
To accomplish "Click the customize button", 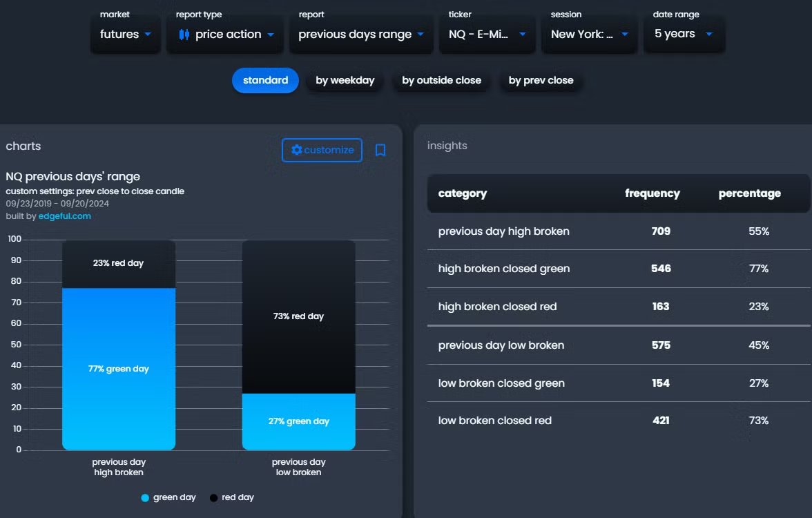I will coord(322,151).
